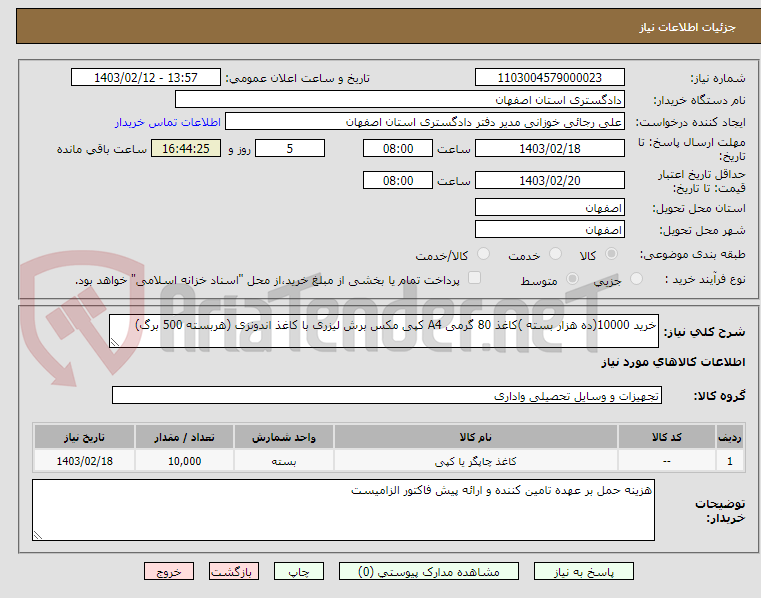Click the delivery province field 'اصفهان'
This screenshot has height=598, width=761.
tap(549, 208)
